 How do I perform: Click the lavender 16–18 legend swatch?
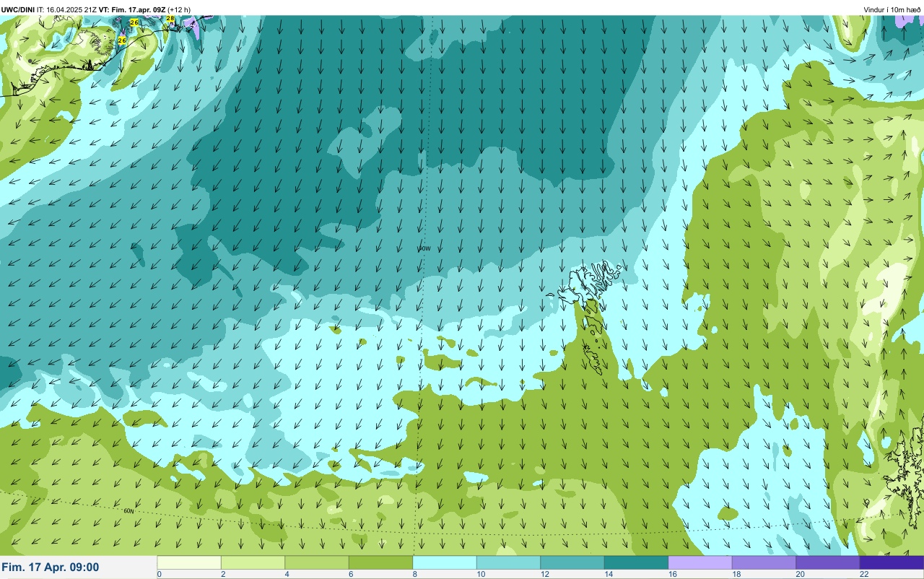(x=700, y=562)
